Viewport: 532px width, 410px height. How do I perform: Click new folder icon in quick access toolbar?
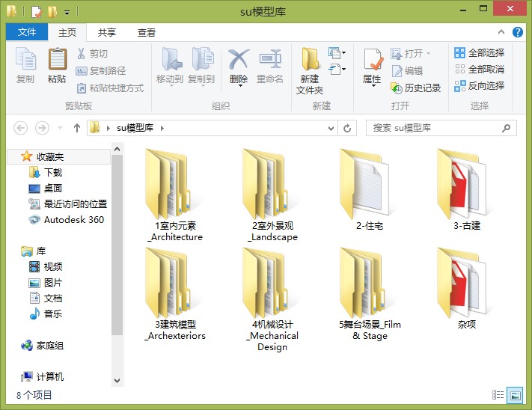pyautogui.click(x=52, y=12)
